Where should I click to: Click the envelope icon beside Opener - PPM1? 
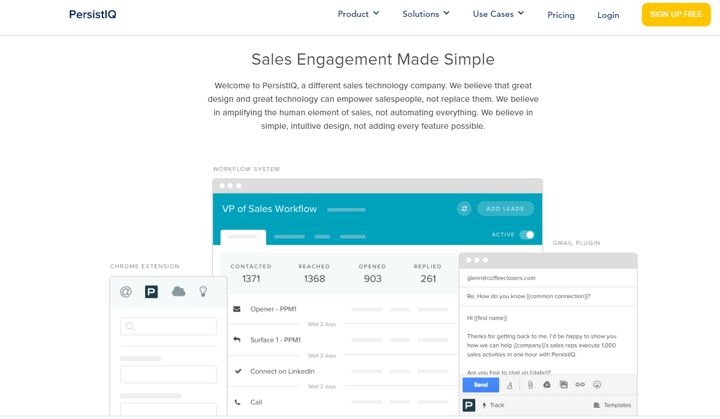(x=237, y=309)
